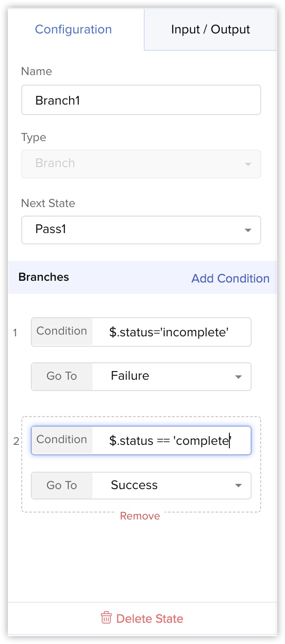Click the Delete State button
285x644 pixels.
click(142, 618)
